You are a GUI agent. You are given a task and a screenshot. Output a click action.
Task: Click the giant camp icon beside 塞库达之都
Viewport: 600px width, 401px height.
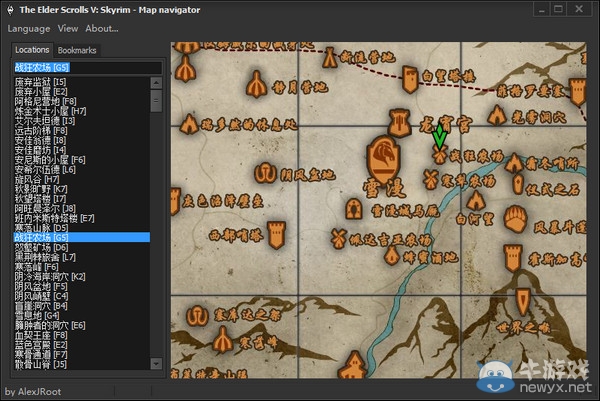point(197,315)
